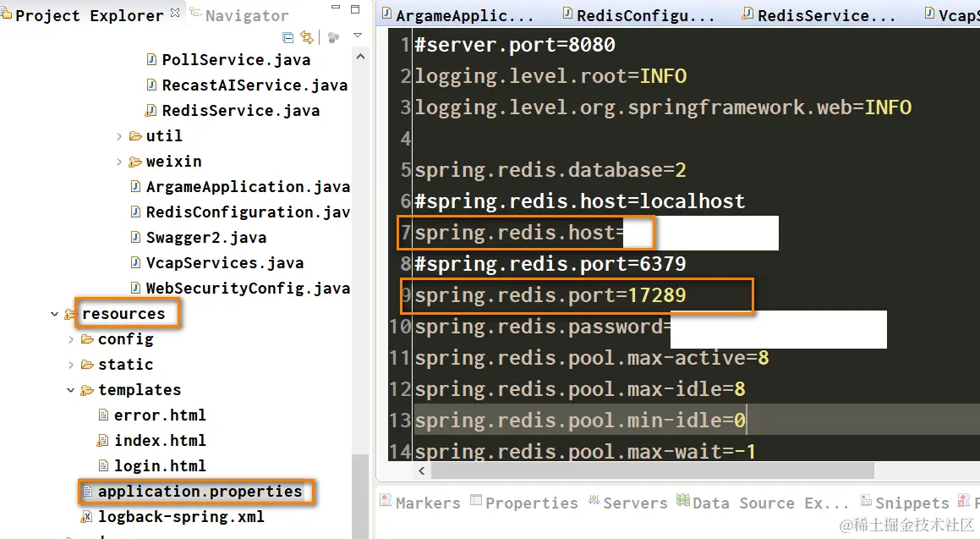
Task: Maximize the Project Explorer panel
Action: 355,8
